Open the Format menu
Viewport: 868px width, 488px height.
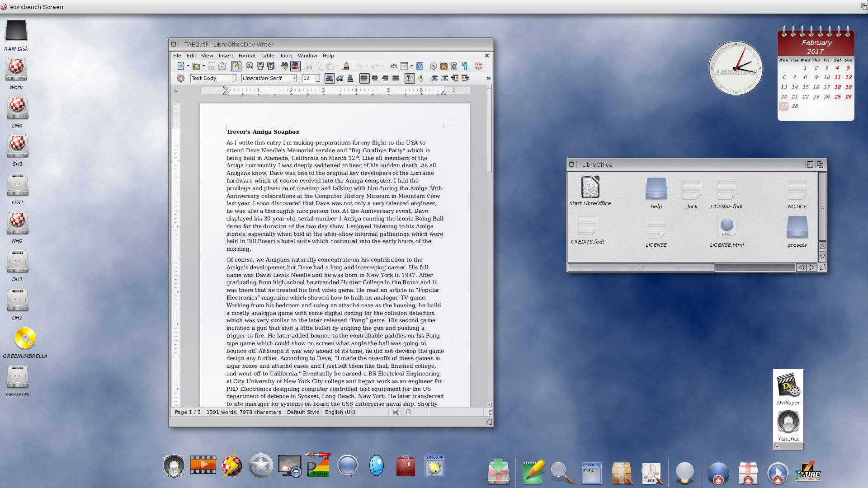click(x=247, y=56)
